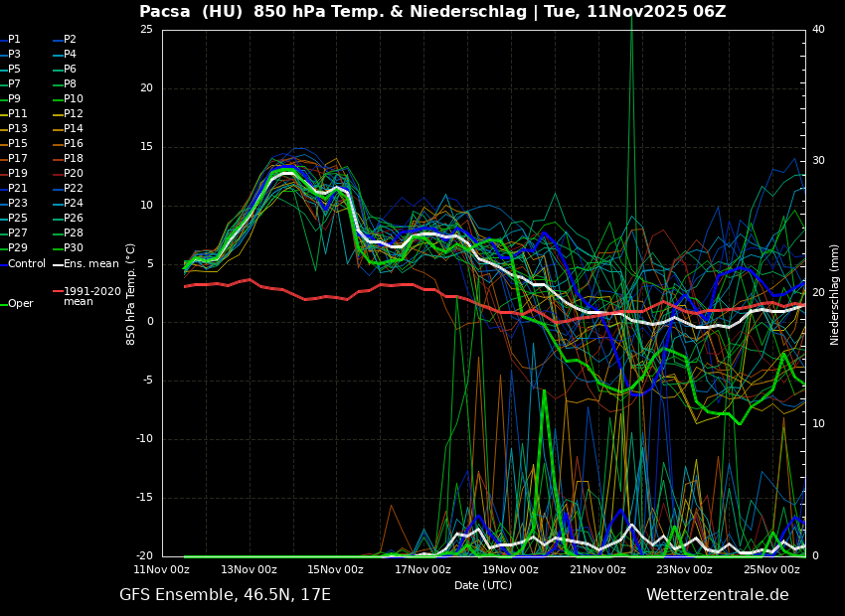Click the Date (UTC) axis title

pyautogui.click(x=483, y=585)
